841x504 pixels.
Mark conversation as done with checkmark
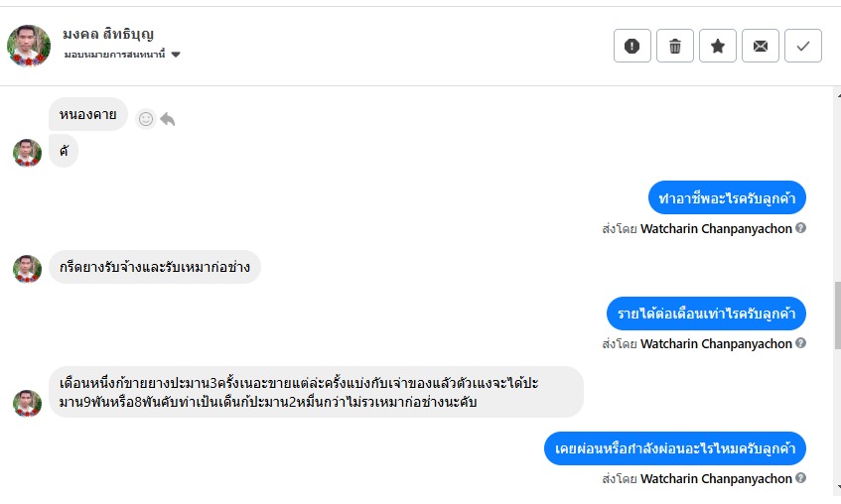[x=803, y=46]
